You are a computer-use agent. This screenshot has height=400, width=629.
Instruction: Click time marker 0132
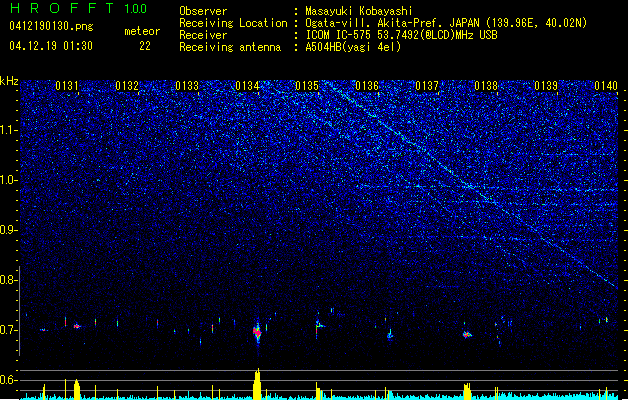127,86
